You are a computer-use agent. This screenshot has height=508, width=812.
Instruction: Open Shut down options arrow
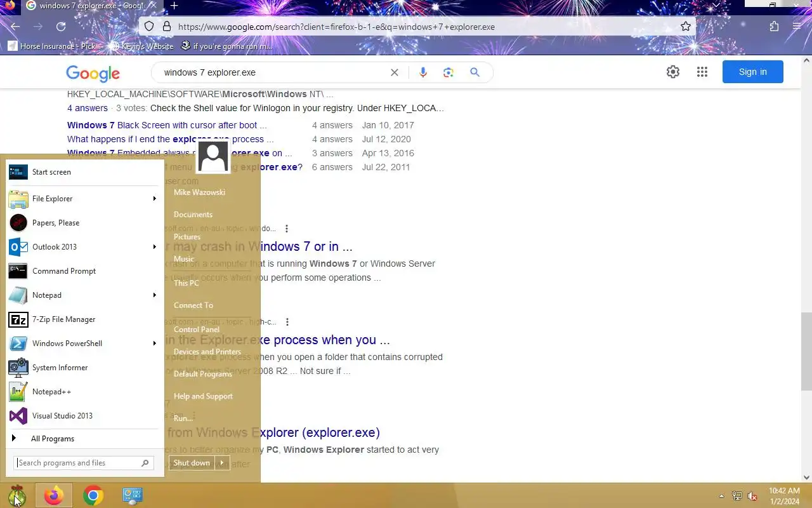tap(222, 463)
